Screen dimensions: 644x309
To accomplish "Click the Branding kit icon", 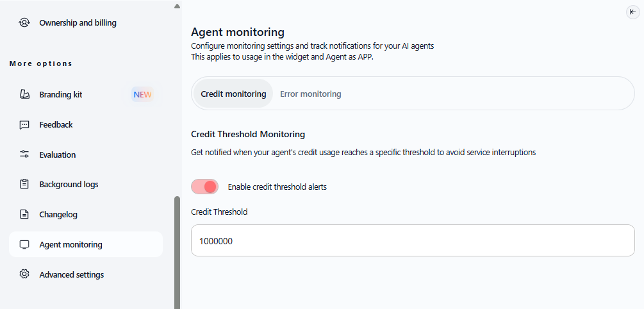I will (x=24, y=95).
